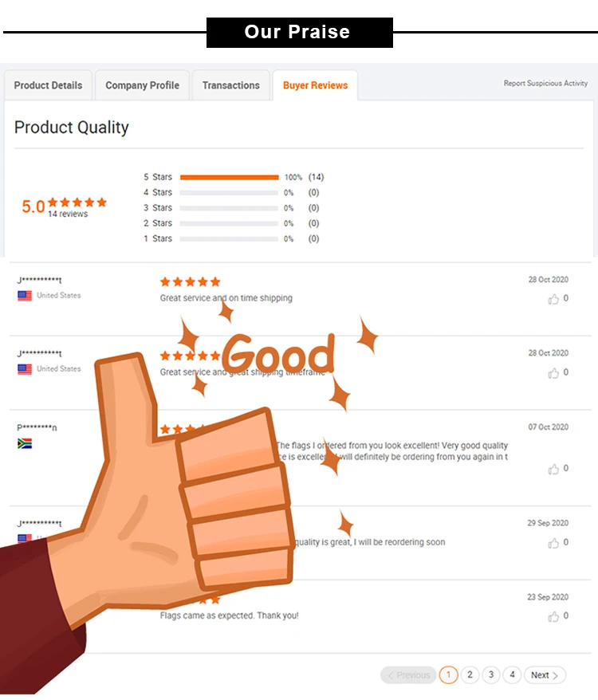Click the 5 Stars orange rating bar

pos(230,177)
